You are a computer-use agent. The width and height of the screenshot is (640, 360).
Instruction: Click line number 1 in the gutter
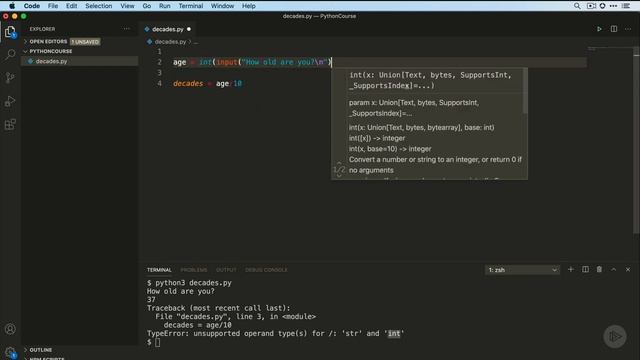(x=159, y=51)
